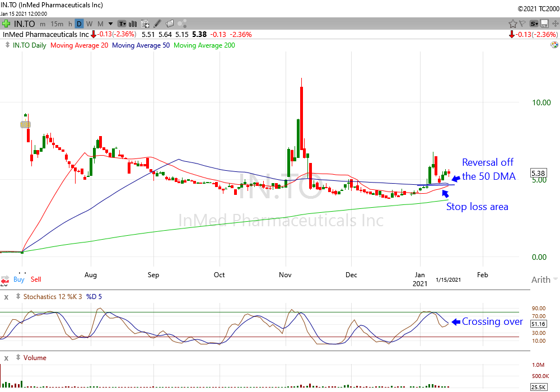This screenshot has height=392, width=560.
Task: Click the red-green trade arrows icon near Buy
Action: 5,279
